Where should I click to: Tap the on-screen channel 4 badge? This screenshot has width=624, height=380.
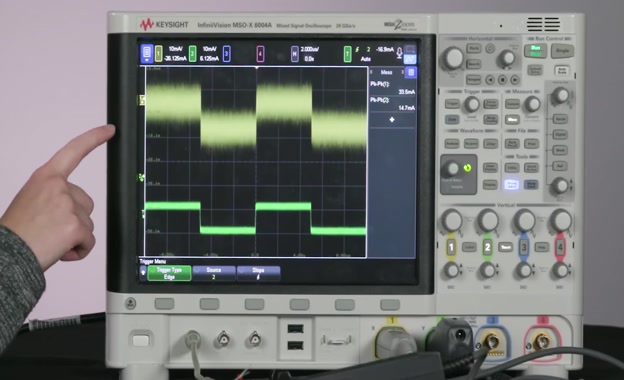pyautogui.click(x=260, y=54)
